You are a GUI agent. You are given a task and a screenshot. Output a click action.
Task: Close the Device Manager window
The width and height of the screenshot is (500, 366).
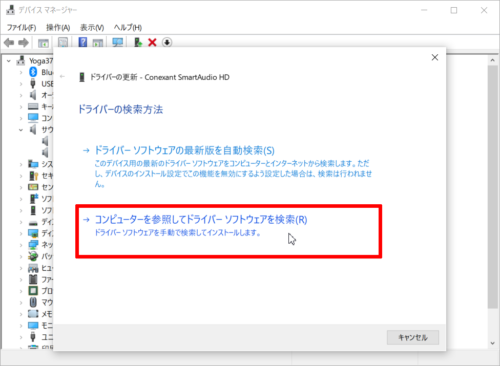(484, 10)
